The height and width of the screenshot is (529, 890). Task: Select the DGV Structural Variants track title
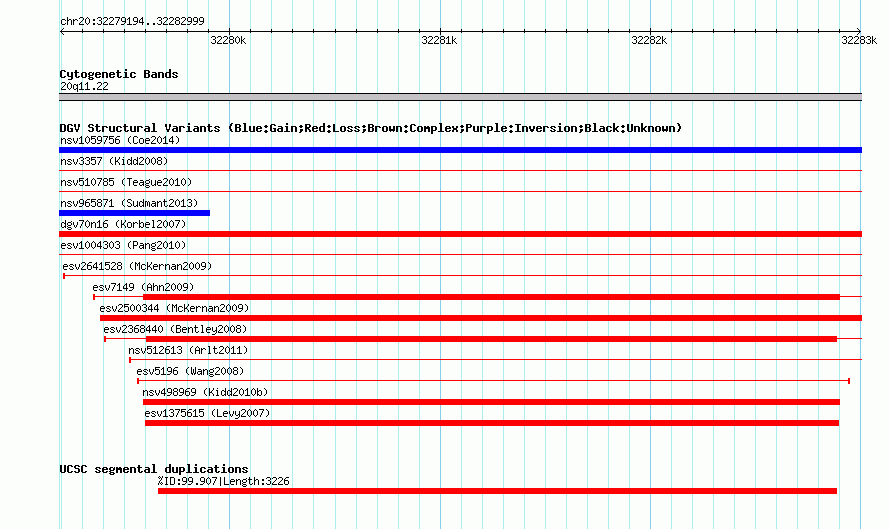(370, 128)
